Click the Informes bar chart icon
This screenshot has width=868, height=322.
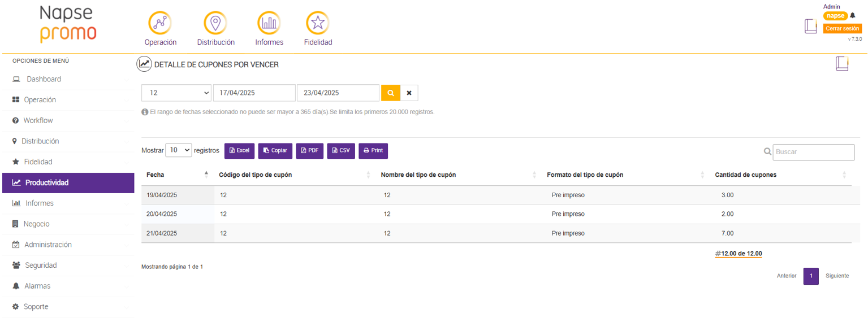[269, 23]
